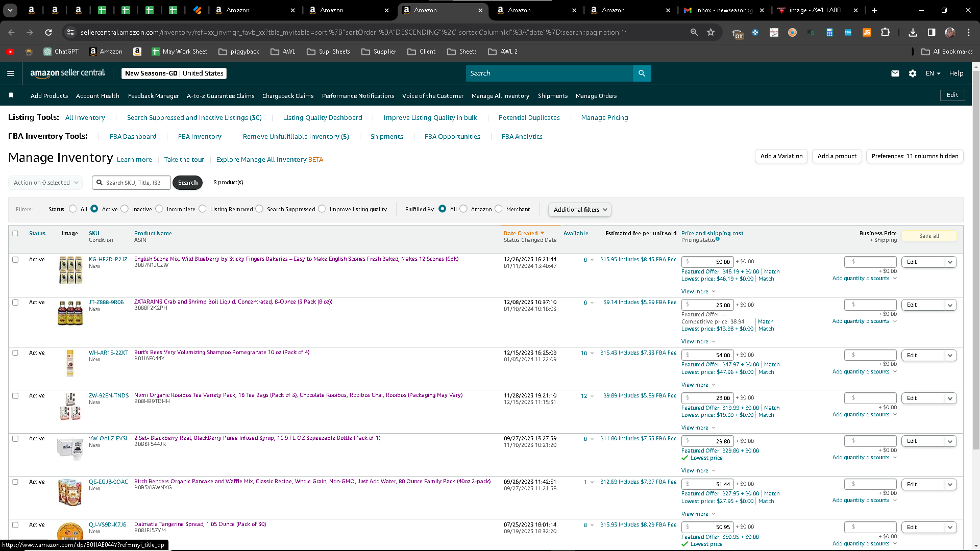Viewport: 980px width, 551px height.
Task: Open the ChatGPT bookmark
Action: click(x=61, y=52)
